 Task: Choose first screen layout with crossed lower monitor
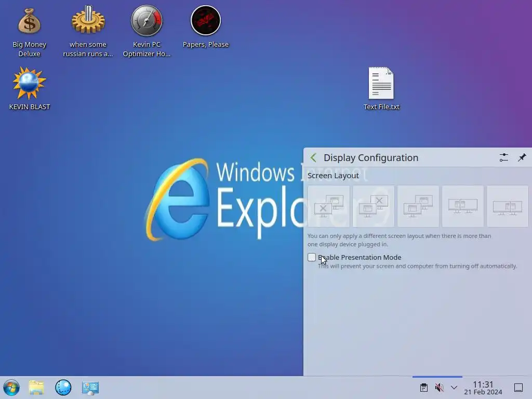coord(329,206)
